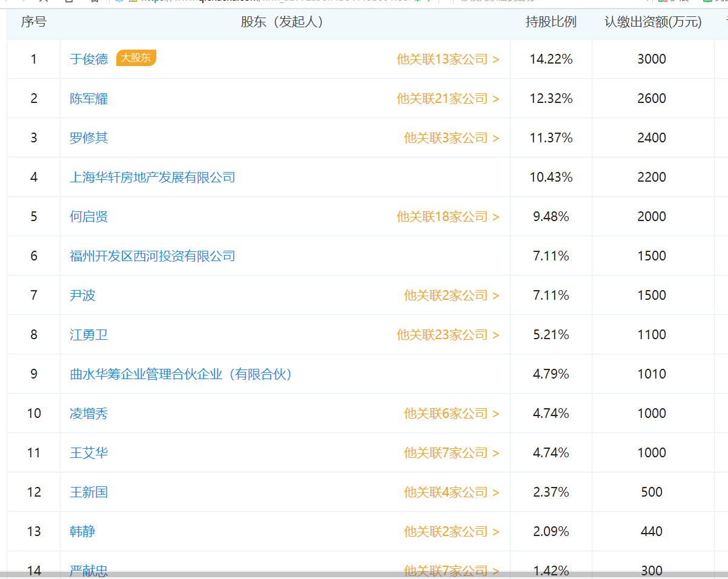Select 1500 in the 尹波 row
The height and width of the screenshot is (579, 728).
tap(652, 295)
